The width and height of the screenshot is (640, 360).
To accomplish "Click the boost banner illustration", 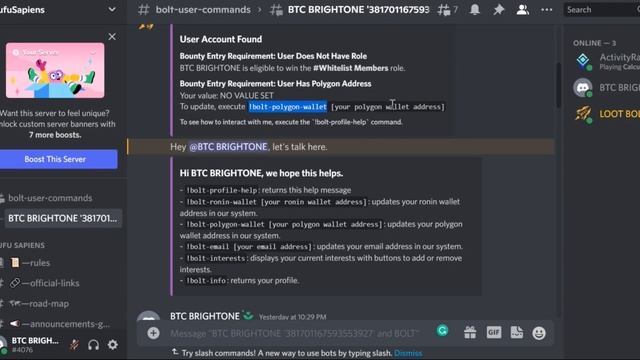I will click(55, 70).
